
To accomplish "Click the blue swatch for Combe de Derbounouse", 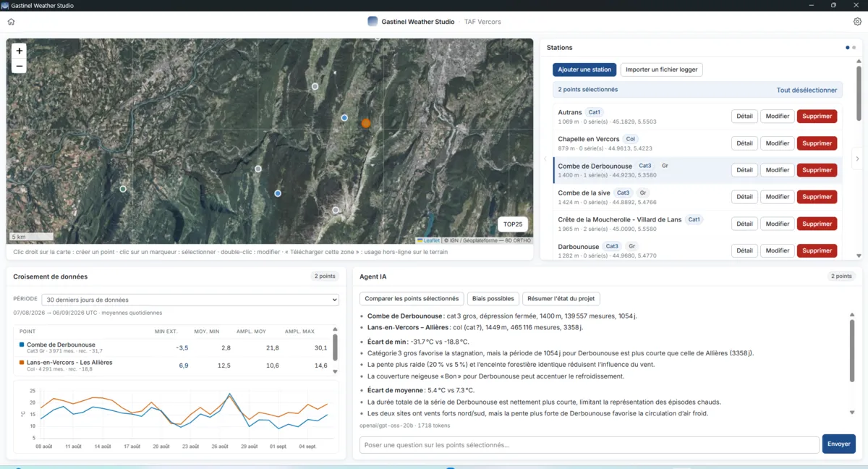I will pos(22,345).
